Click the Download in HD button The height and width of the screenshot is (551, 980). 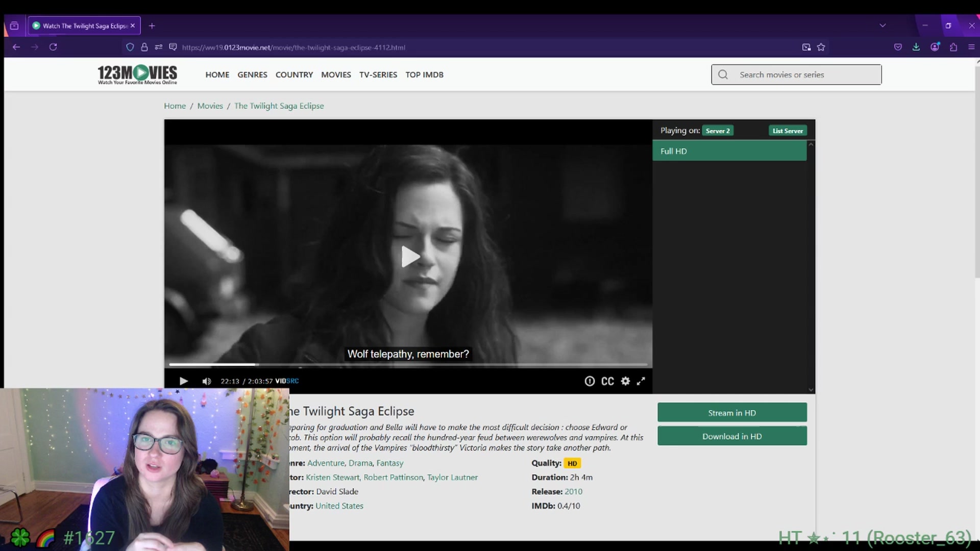click(x=732, y=436)
